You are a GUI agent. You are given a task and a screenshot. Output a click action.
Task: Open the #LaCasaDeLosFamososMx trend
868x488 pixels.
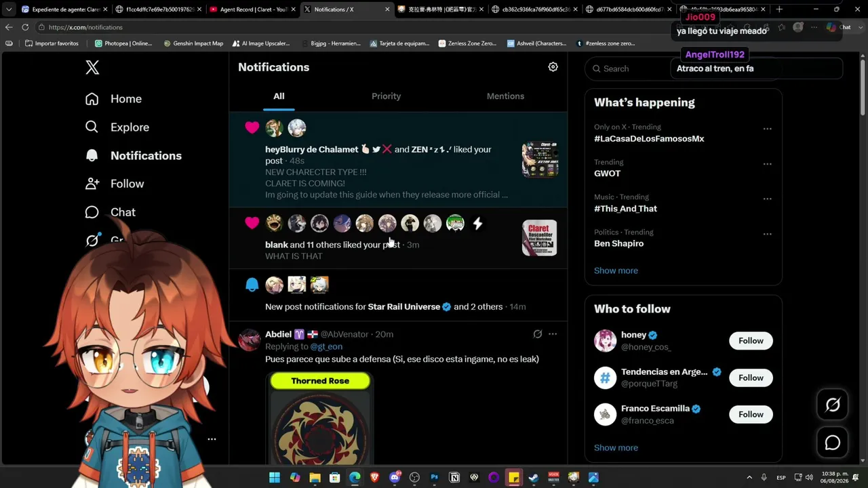point(649,138)
